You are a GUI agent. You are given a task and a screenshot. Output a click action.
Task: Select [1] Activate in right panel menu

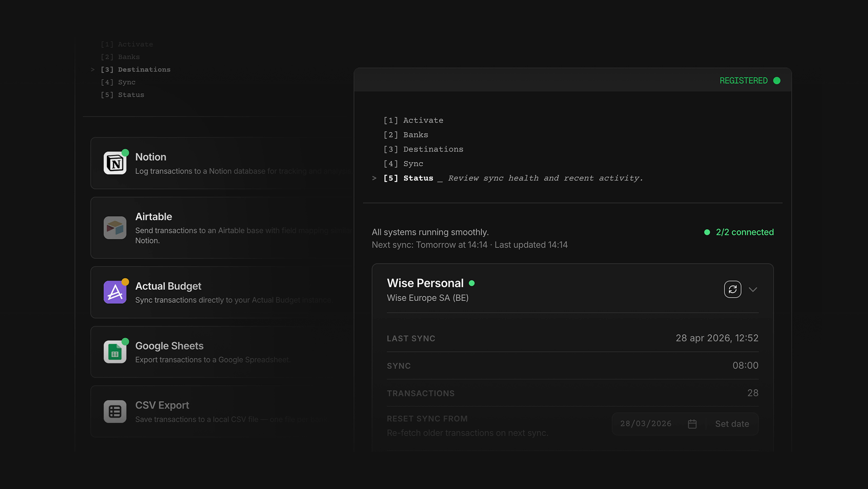(x=413, y=120)
